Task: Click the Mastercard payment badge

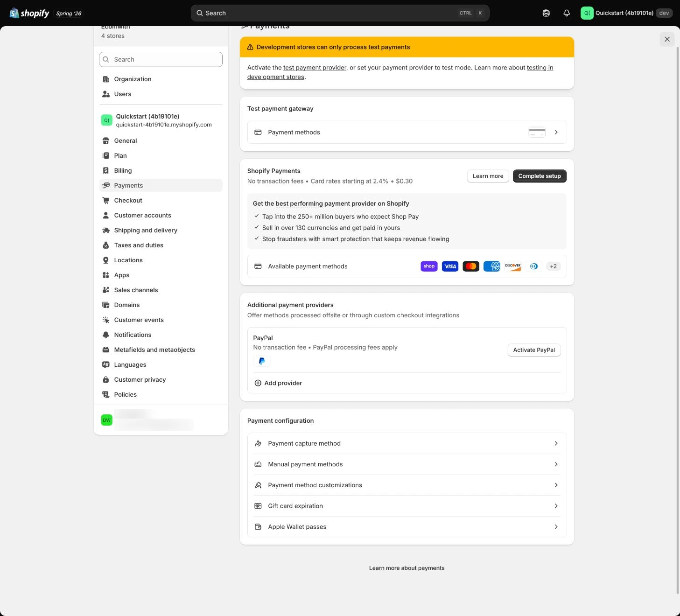Action: click(471, 266)
